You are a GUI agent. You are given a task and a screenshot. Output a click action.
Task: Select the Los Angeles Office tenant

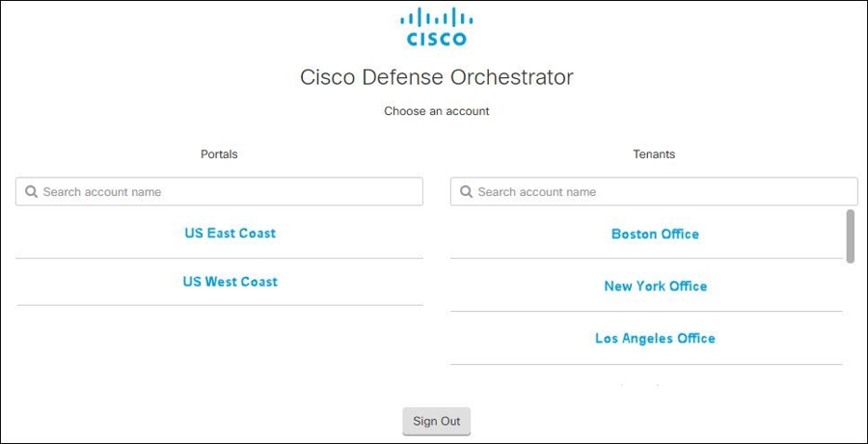pyautogui.click(x=655, y=339)
